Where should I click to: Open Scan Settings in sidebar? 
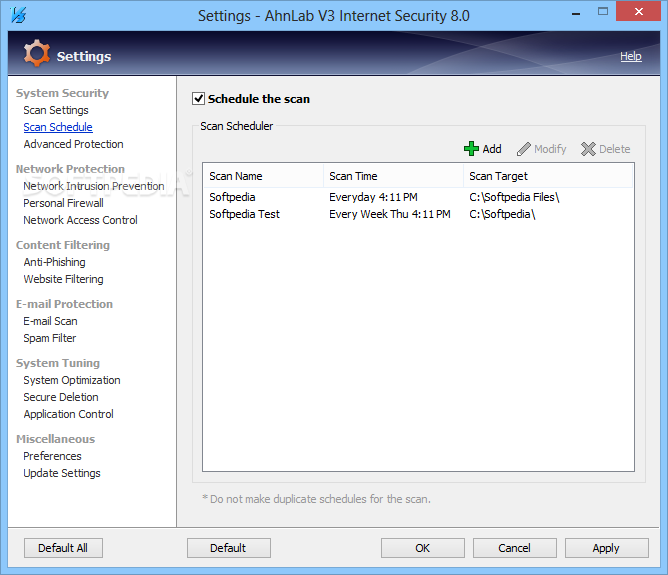(x=56, y=110)
